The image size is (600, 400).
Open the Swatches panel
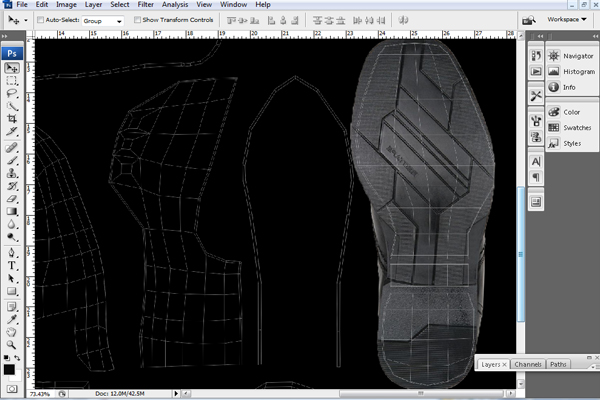click(x=570, y=128)
